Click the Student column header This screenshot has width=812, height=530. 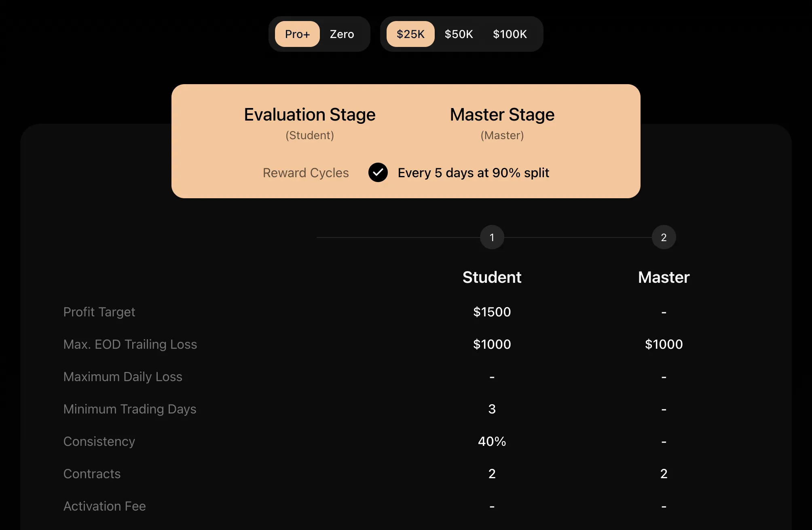point(492,277)
